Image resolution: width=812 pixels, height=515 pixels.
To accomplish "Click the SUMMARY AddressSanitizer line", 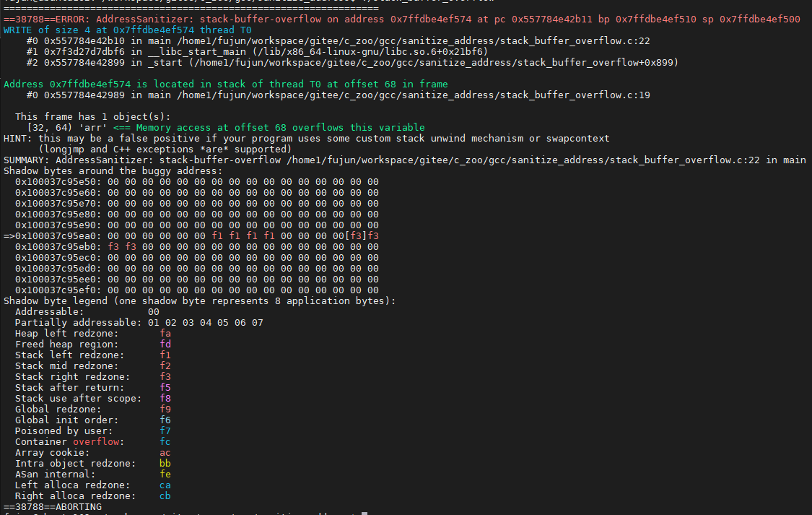I will tap(404, 160).
